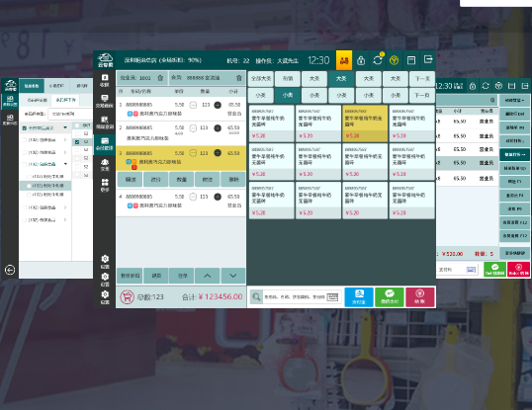Toggle the checked row checkbox in table

[x=77, y=142]
